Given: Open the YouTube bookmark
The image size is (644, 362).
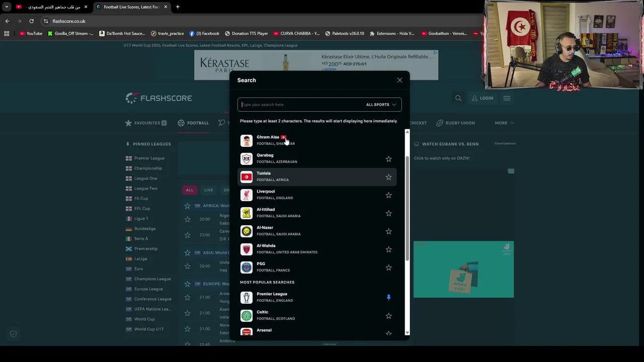Looking at the screenshot, I should 31,33.
